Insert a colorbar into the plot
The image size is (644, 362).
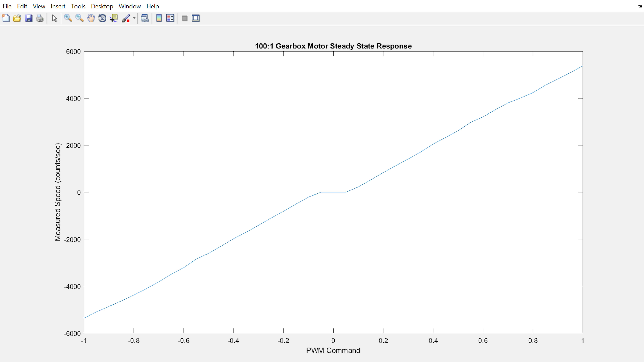click(x=159, y=18)
